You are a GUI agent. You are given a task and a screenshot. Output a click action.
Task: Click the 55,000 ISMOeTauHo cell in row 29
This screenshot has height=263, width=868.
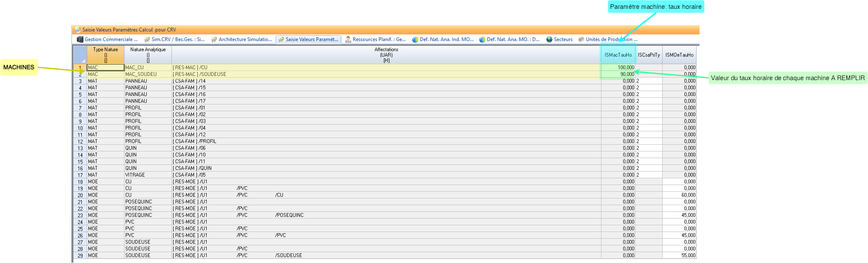point(679,255)
